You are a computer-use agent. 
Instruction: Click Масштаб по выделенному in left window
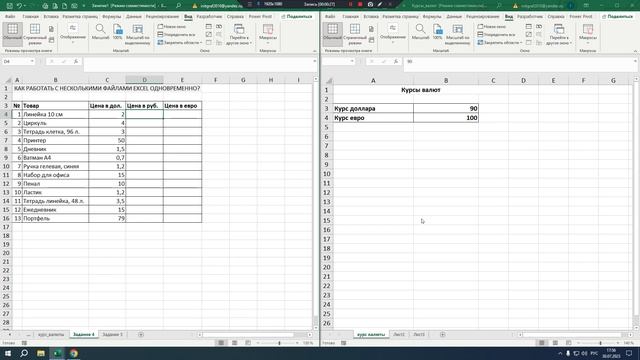[138, 34]
